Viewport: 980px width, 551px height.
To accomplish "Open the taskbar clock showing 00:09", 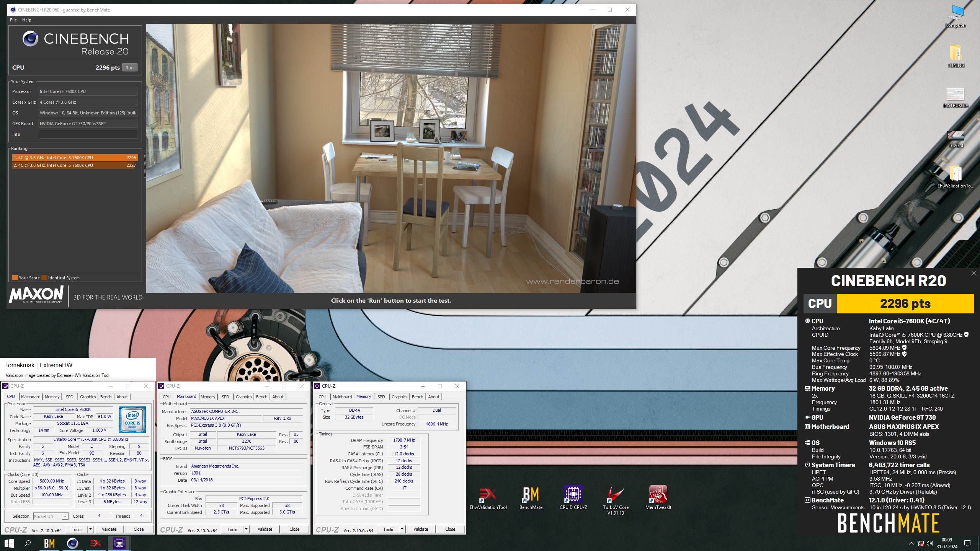I will 947,543.
